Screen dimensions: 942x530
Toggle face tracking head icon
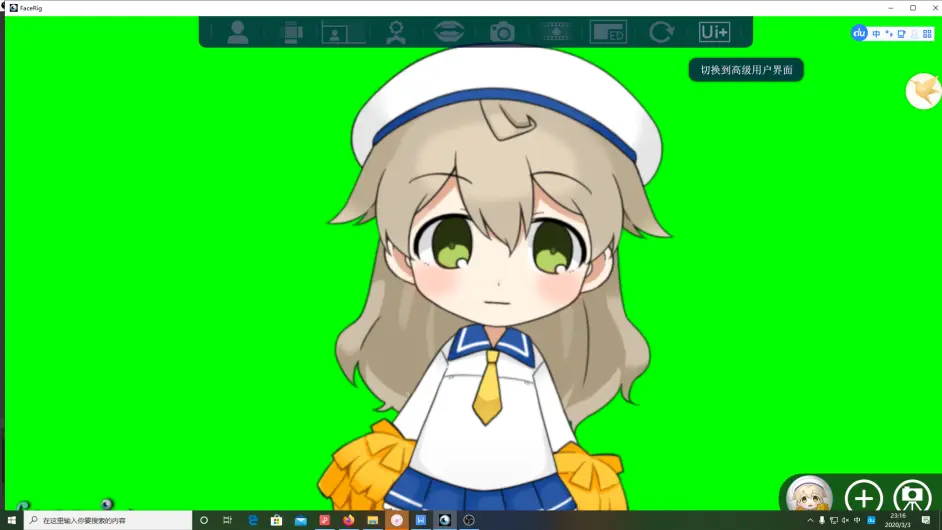[396, 32]
